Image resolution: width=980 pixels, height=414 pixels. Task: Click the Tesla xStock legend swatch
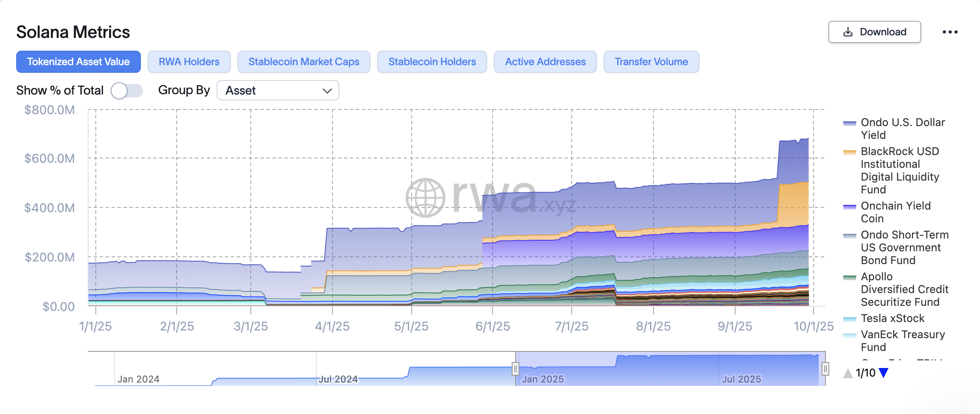[x=850, y=319]
